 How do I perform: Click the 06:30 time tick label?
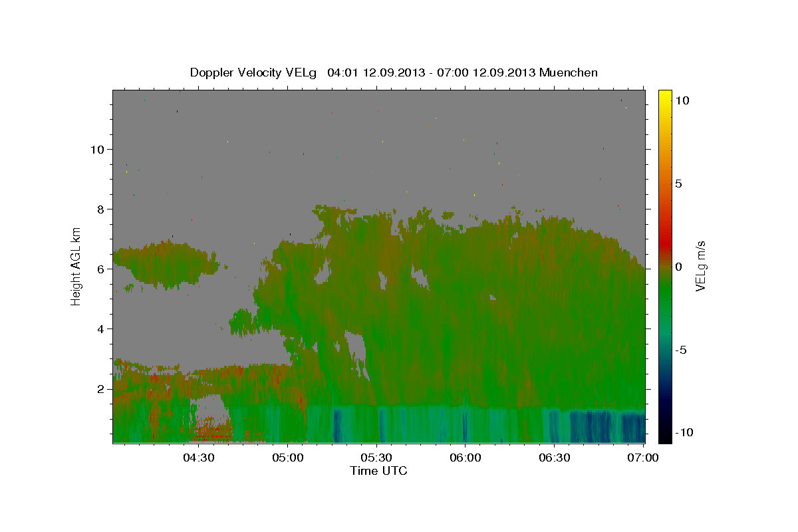(x=555, y=458)
